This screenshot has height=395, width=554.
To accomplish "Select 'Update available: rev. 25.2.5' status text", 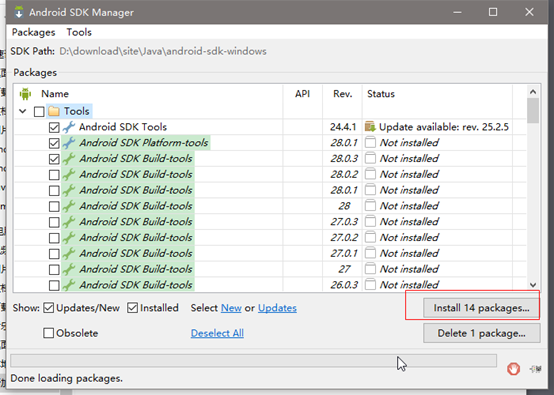I will pos(444,127).
